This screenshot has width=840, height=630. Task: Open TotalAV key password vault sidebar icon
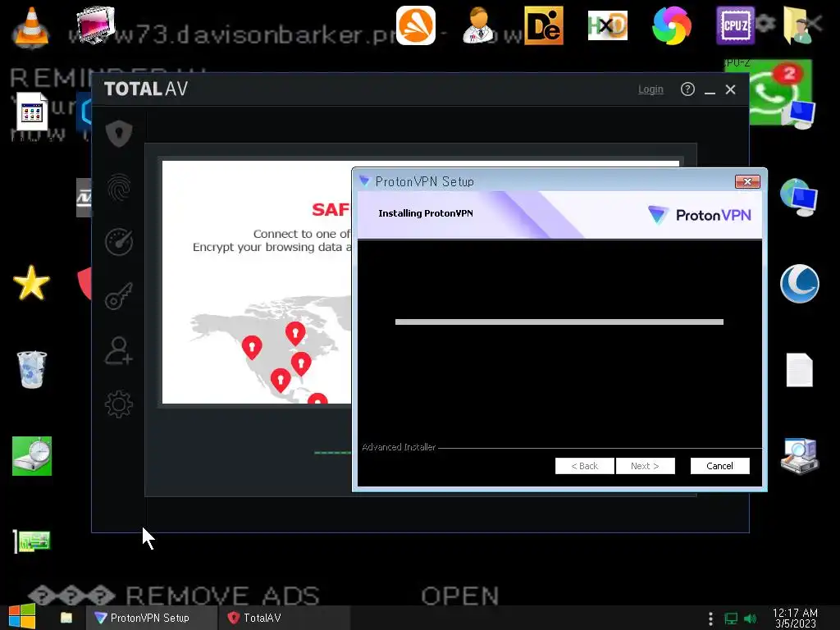[x=119, y=295]
